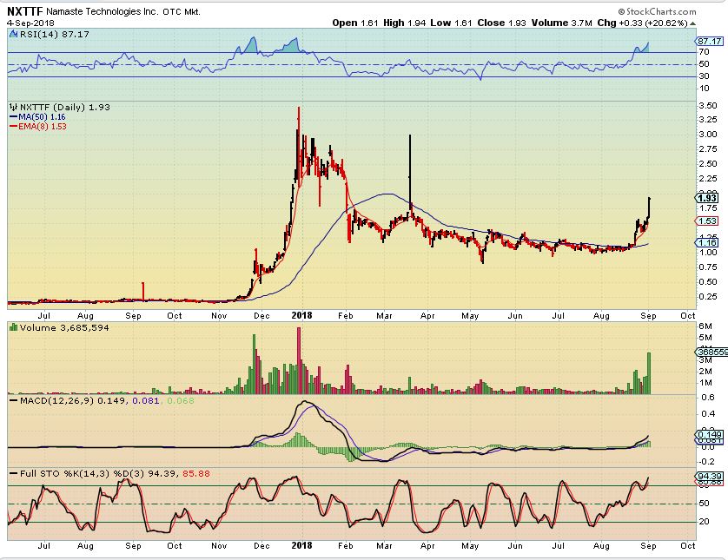728x560 pixels.
Task: Click the OTC Mkt. exchange label
Action: point(182,12)
